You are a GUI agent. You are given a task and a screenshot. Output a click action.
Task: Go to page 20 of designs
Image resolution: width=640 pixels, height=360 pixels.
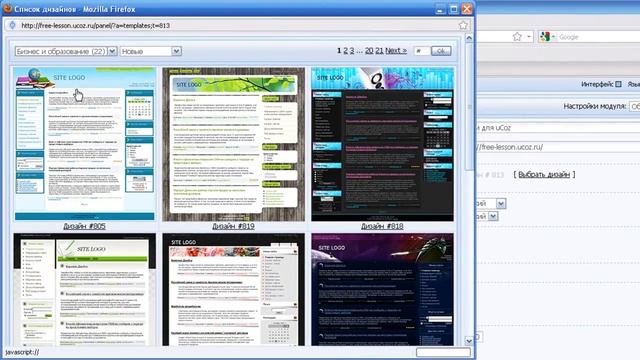tap(369, 51)
